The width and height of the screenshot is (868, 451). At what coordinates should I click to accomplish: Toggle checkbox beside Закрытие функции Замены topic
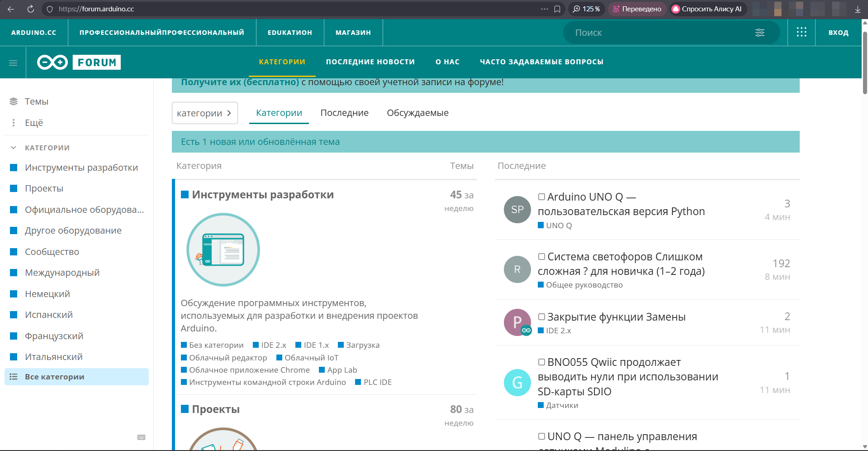541,317
